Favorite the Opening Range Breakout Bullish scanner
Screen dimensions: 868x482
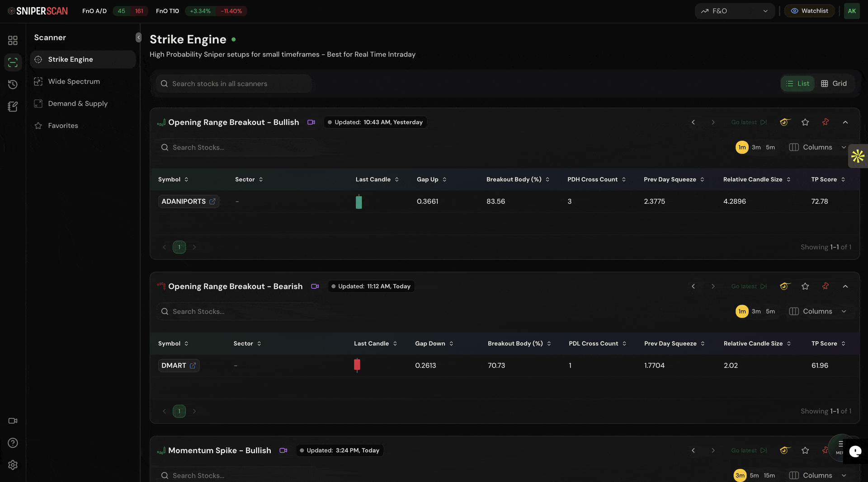805,122
